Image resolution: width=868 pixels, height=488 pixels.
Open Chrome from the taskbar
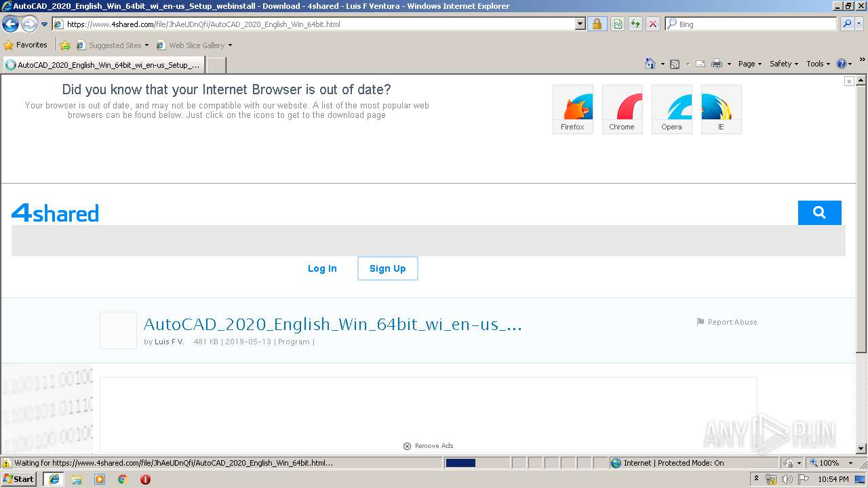pyautogui.click(x=123, y=479)
